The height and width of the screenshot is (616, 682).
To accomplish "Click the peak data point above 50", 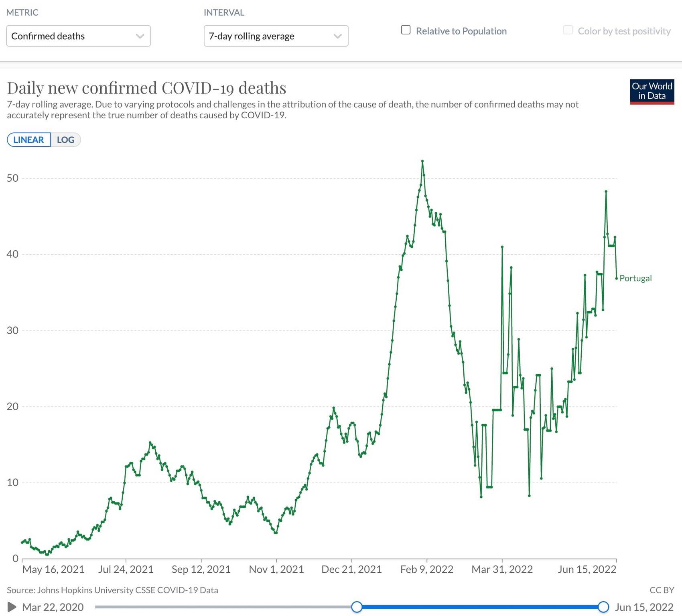I will (422, 161).
